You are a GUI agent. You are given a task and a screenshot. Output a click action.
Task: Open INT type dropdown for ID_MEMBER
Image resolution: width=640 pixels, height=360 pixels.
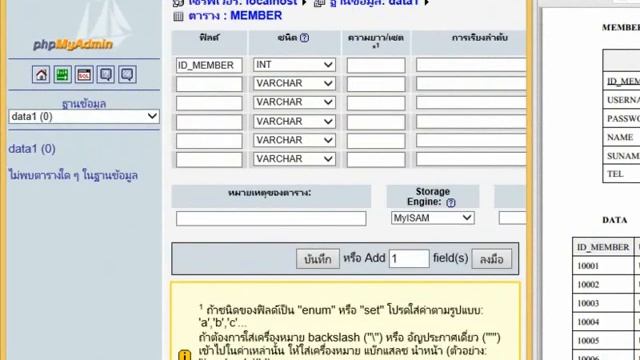point(294,65)
